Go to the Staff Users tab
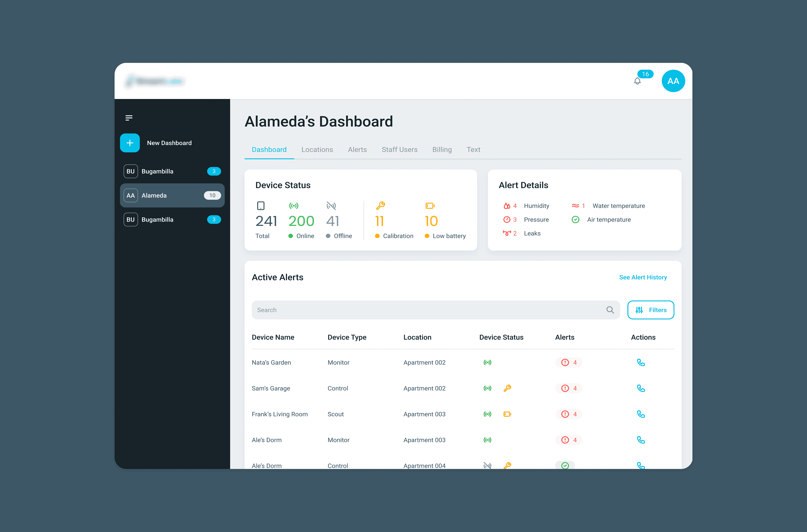This screenshot has height=532, width=807. pos(399,150)
